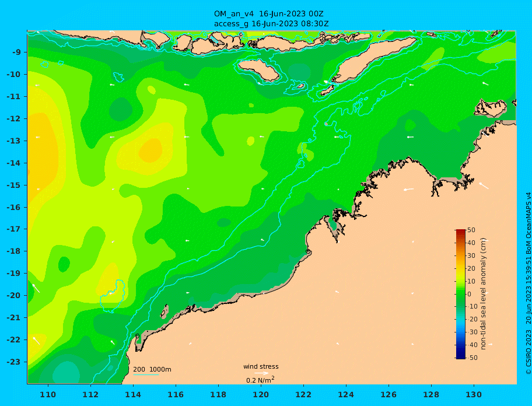Click the longitude label 114

pos(133,394)
